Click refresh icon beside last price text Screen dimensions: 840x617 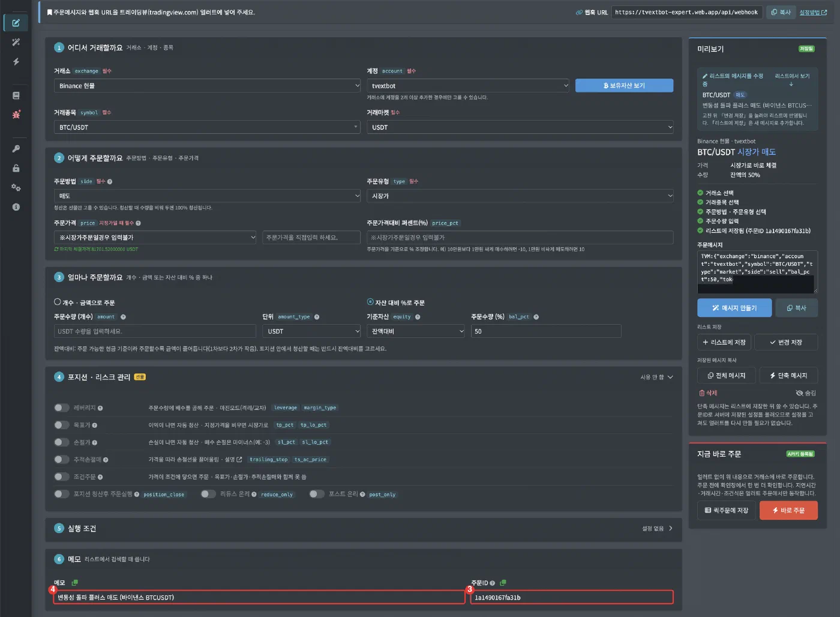[x=56, y=249]
